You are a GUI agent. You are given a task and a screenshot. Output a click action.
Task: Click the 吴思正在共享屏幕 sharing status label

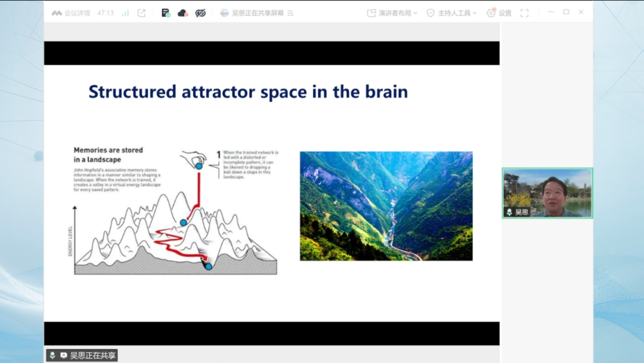click(x=258, y=13)
